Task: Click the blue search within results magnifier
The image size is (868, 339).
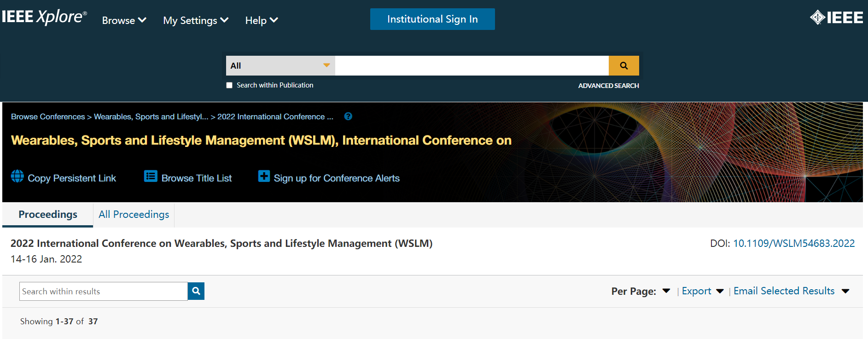Action: click(x=196, y=291)
